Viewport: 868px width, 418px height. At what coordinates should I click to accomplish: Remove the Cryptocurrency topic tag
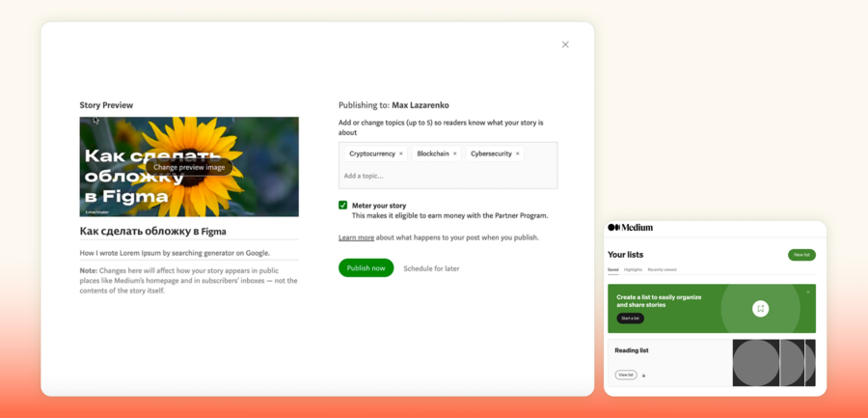point(401,154)
